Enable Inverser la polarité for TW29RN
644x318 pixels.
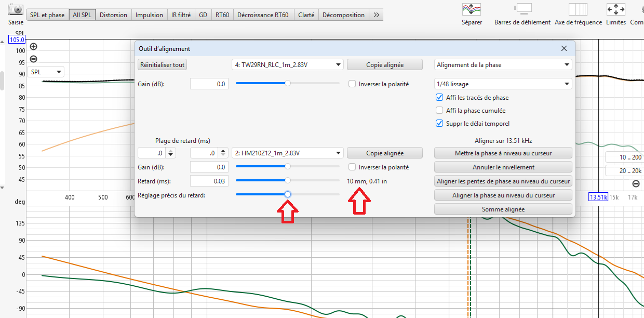[352, 84]
